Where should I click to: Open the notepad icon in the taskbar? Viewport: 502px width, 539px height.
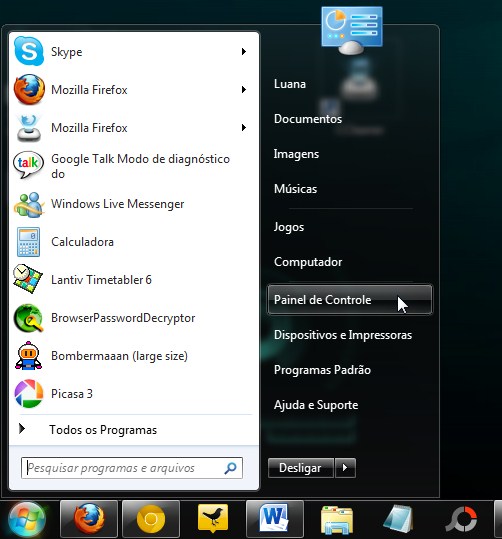click(399, 519)
